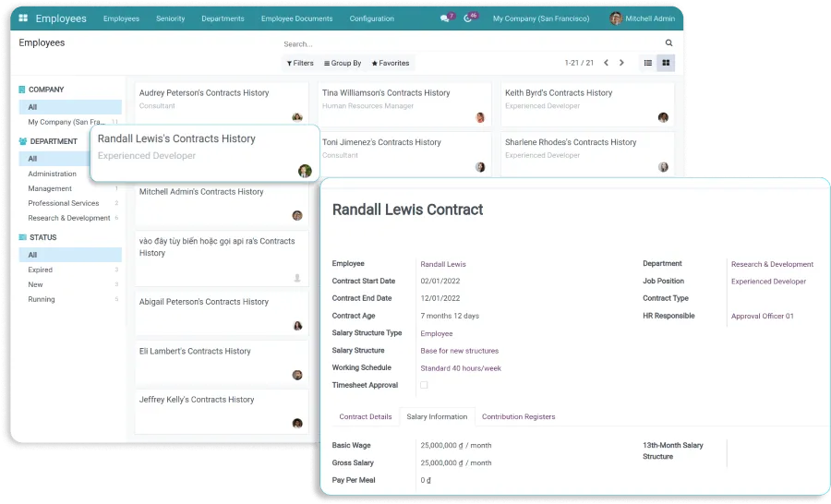Click the search magnifier icon
The width and height of the screenshot is (831, 504).
pos(668,43)
